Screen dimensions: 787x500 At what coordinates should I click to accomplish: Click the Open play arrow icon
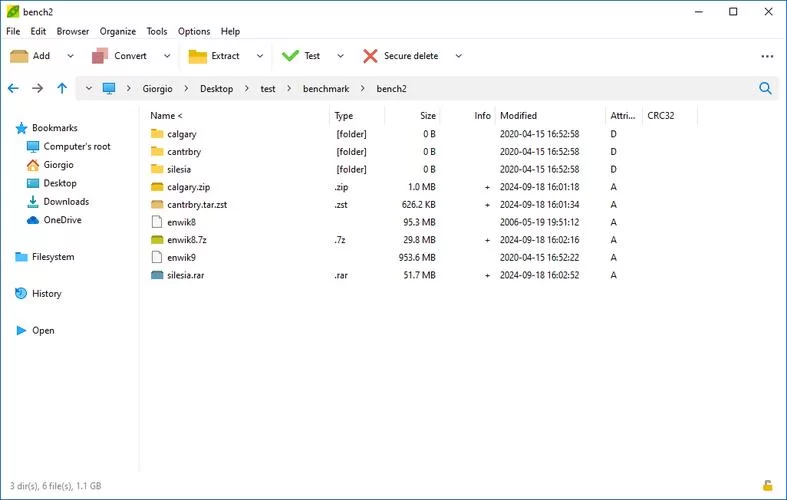pyautogui.click(x=21, y=330)
